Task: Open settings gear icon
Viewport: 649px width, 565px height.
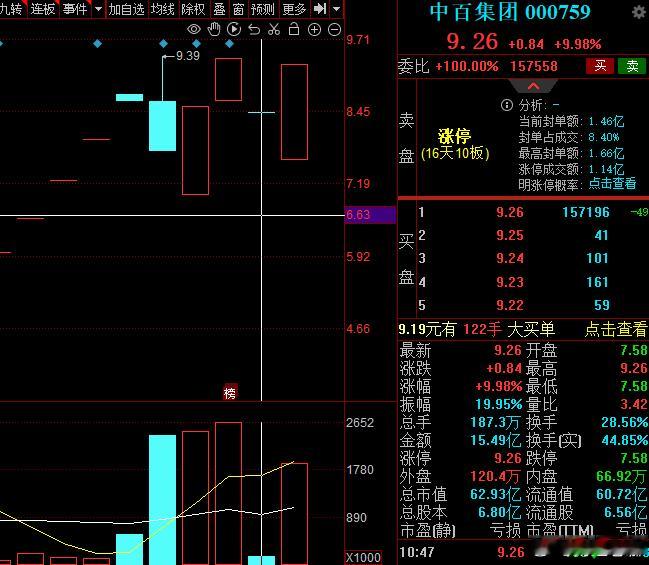Action: coord(639,12)
